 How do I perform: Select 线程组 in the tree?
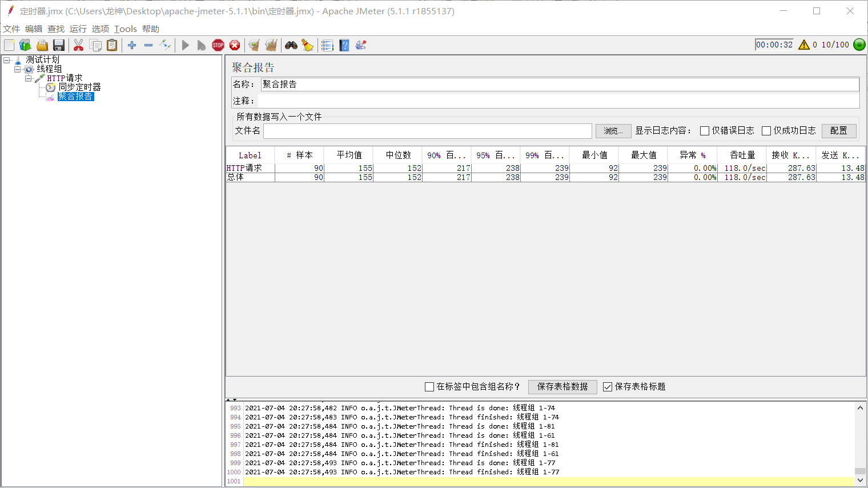pyautogui.click(x=49, y=69)
